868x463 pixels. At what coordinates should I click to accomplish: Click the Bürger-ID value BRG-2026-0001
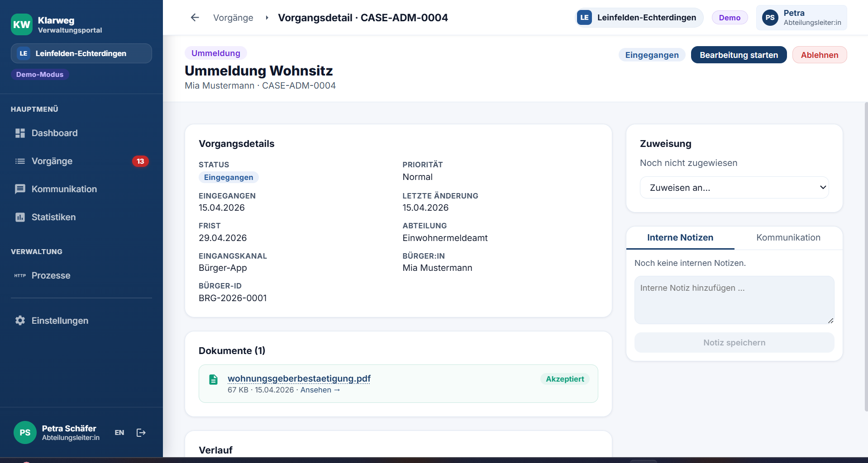[233, 298]
